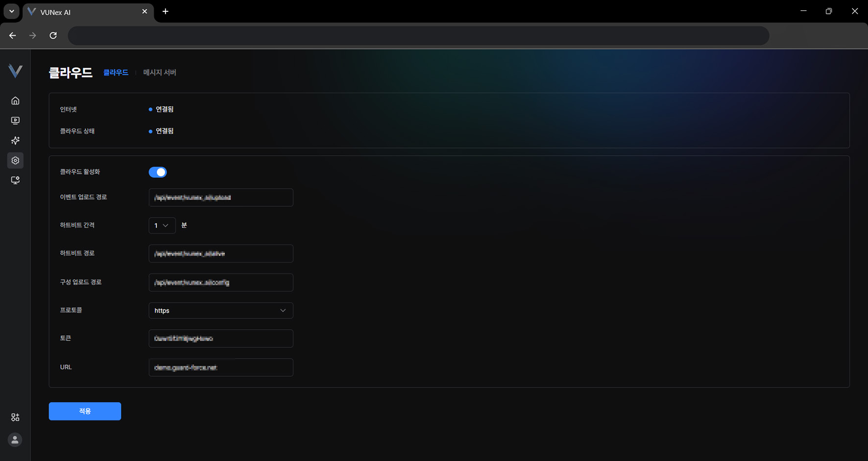The width and height of the screenshot is (868, 461).
Task: Select the blue 클라우드 tab
Action: (116, 73)
